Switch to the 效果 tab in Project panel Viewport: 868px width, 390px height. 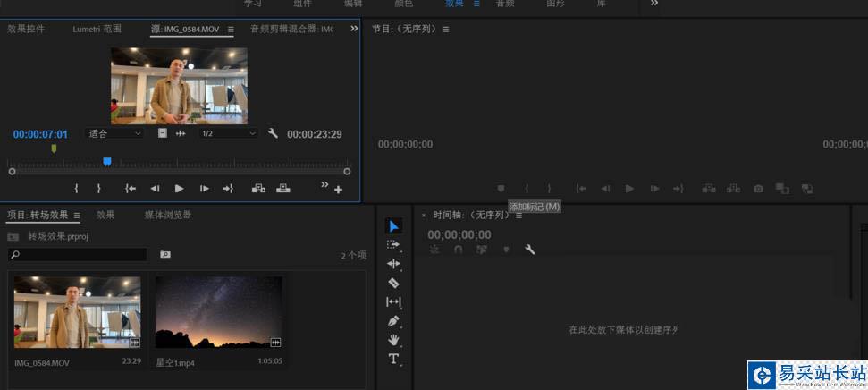[x=105, y=215]
